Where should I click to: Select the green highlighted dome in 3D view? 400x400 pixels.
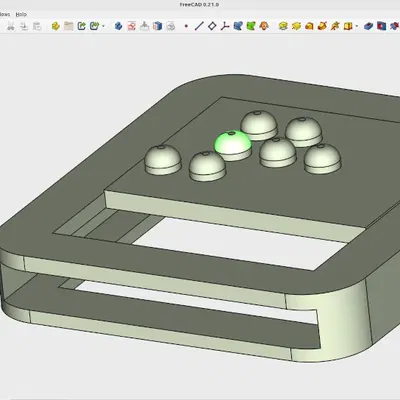pyautogui.click(x=232, y=142)
